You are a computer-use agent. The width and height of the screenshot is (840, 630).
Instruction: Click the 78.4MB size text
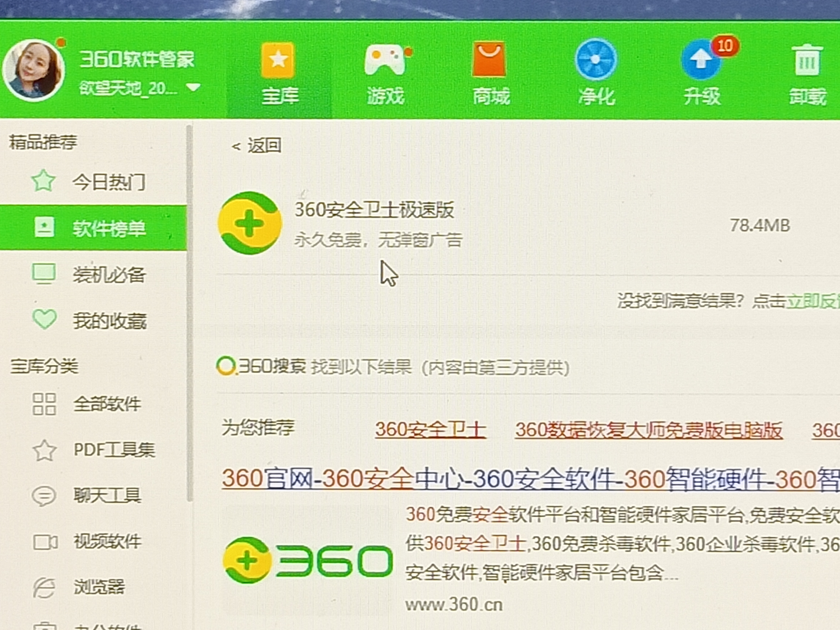click(x=760, y=226)
